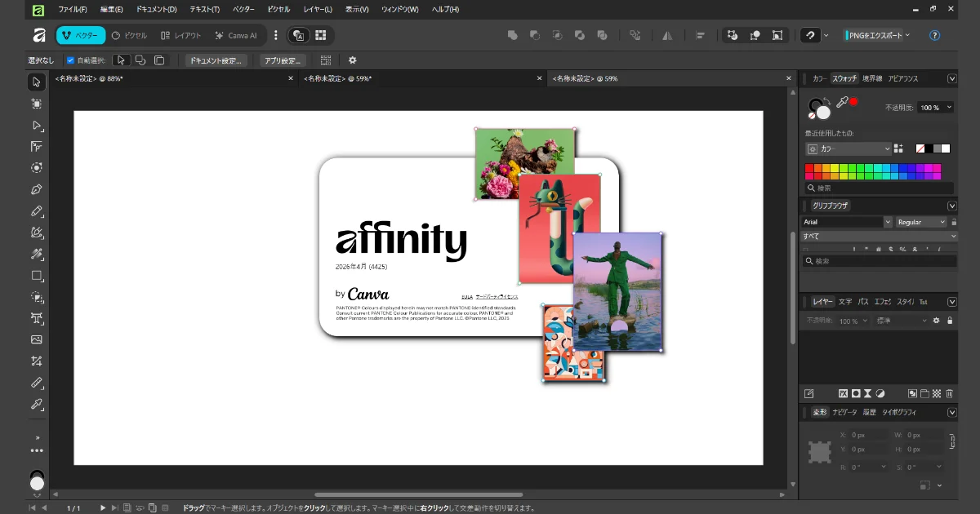Choose the Pencil tool
The width and height of the screenshot is (980, 514).
click(37, 211)
